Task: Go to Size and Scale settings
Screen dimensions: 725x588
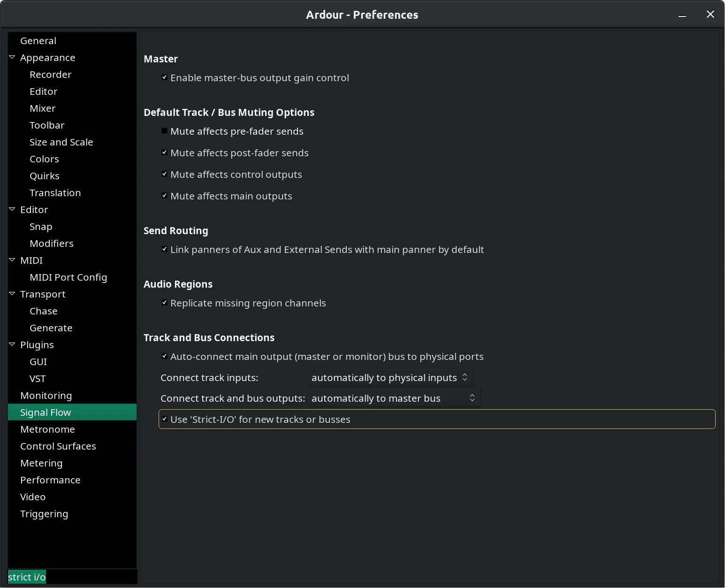Action: point(61,142)
